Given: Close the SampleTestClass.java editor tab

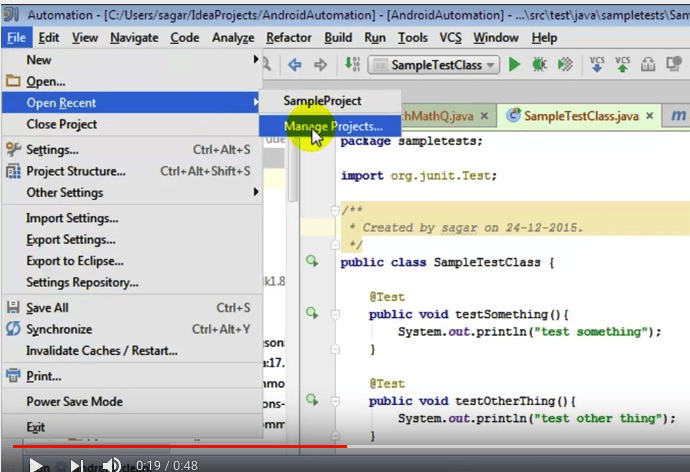Looking at the screenshot, I should (649, 116).
